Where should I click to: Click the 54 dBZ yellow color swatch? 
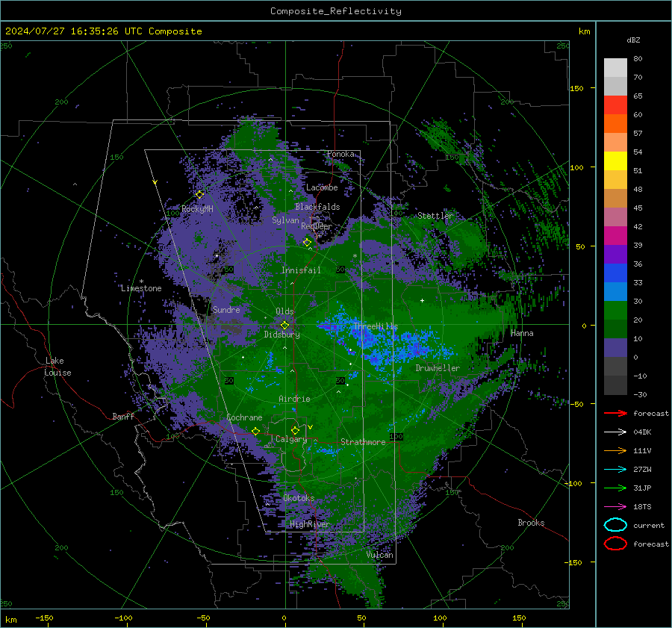[615, 161]
